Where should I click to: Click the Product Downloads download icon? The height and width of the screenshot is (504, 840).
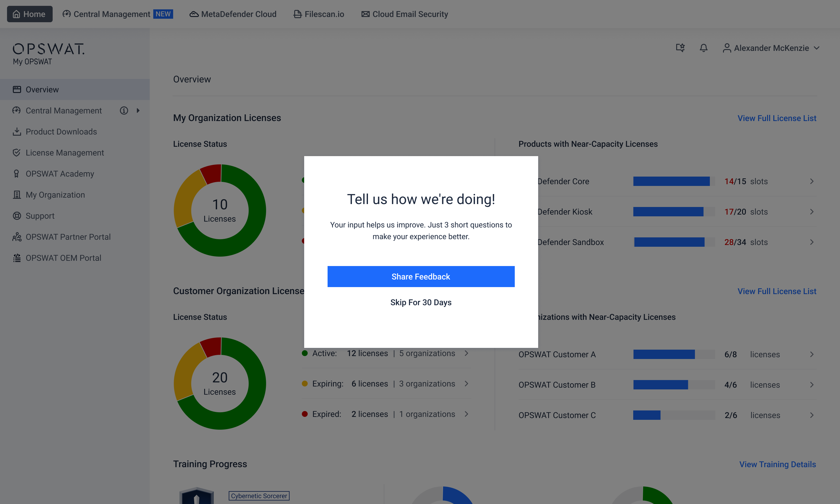[17, 132]
